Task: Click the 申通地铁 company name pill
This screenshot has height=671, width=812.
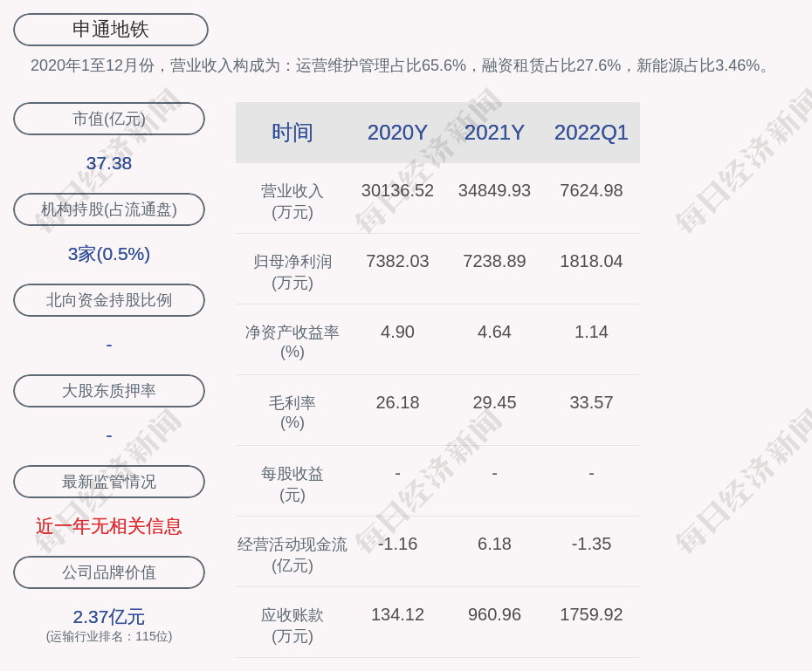Action: pyautogui.click(x=111, y=30)
